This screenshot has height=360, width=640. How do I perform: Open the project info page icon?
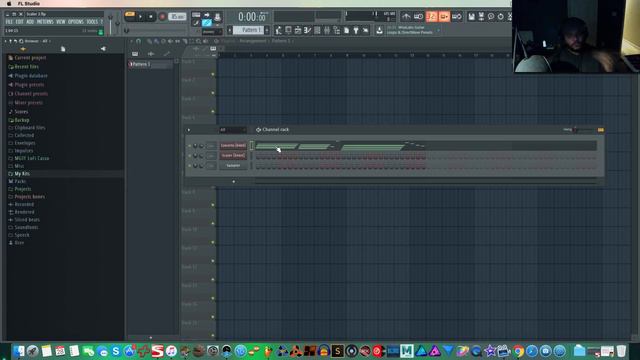(347, 30)
